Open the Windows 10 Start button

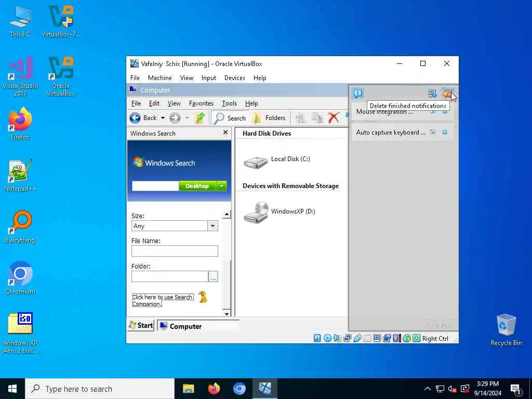pyautogui.click(x=12, y=389)
